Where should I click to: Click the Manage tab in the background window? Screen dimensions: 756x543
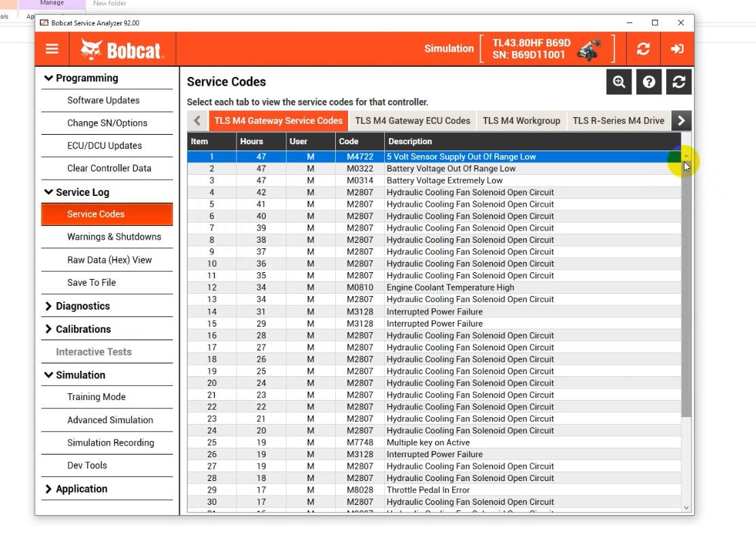[52, 3]
